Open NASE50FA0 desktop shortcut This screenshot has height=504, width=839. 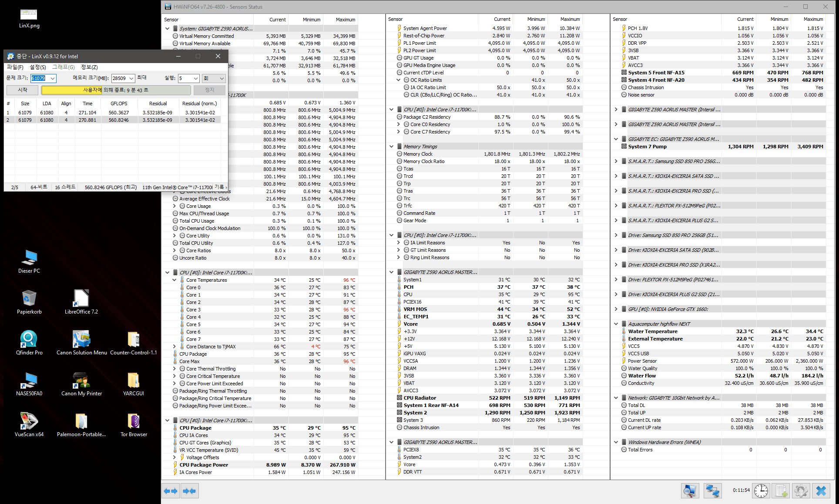pos(29,384)
